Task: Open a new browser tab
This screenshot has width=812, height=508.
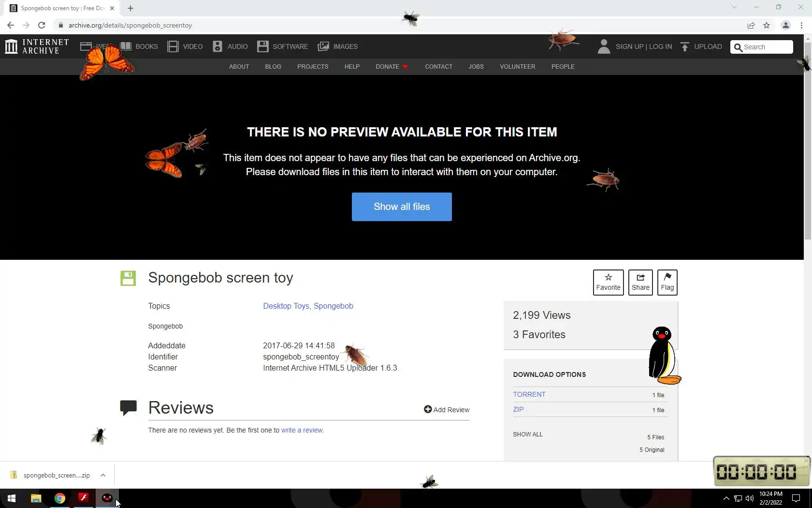Action: coord(130,8)
